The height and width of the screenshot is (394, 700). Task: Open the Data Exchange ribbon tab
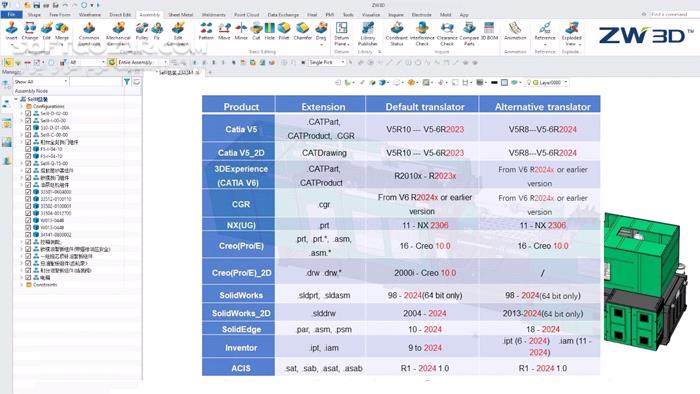tap(283, 15)
